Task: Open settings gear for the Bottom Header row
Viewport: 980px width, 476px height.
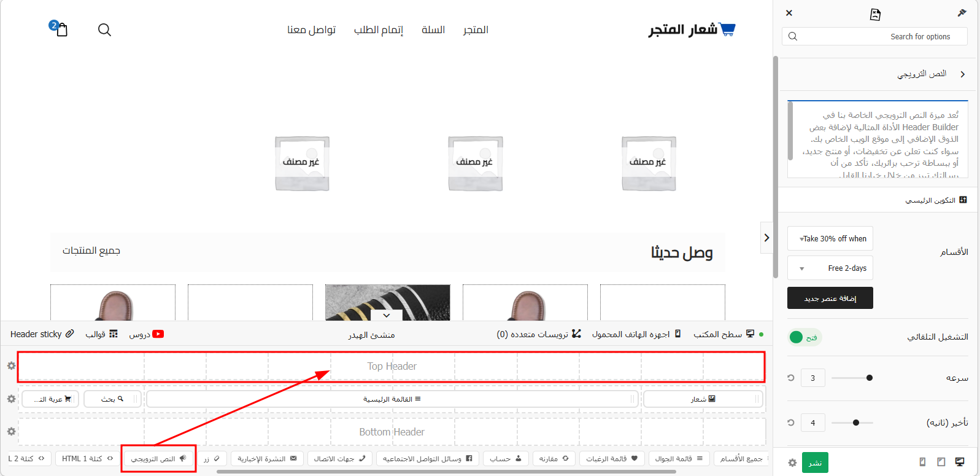Action: coord(11,432)
